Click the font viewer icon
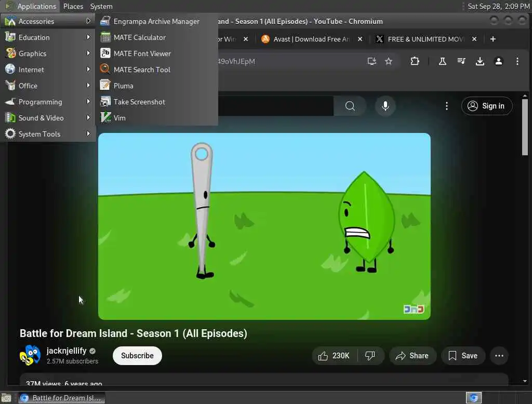Viewport: 532px width, 404px height. [105, 53]
